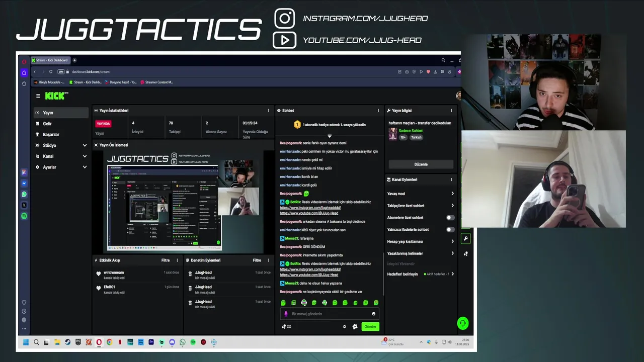Open the Yayın bilgisi panel three-dot menu
The height and width of the screenshot is (362, 644).
click(x=451, y=111)
